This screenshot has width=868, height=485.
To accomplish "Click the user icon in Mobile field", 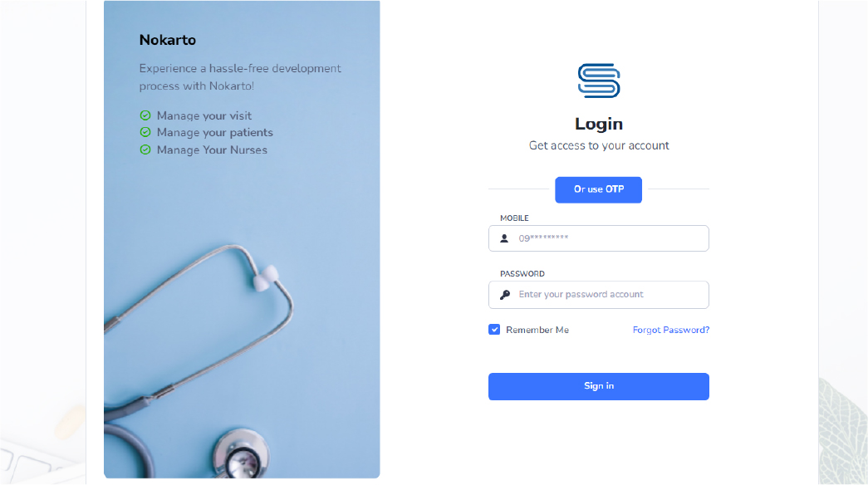I will (x=504, y=238).
